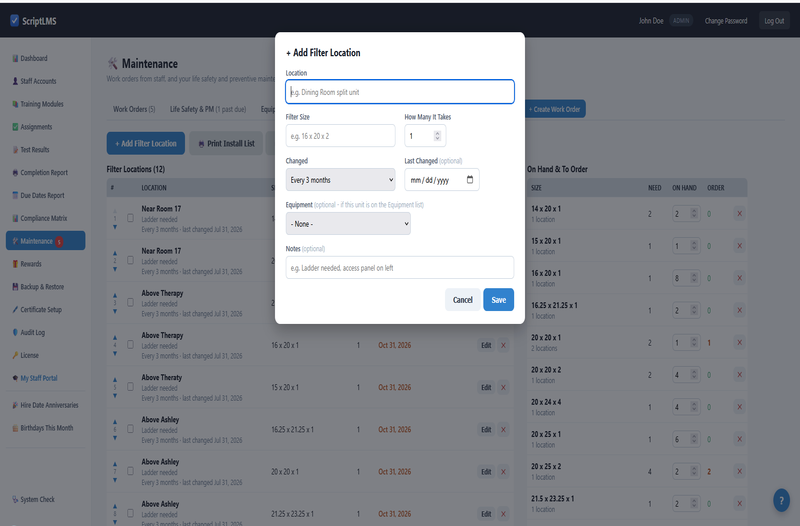Click the Save button
The height and width of the screenshot is (526, 800).
pyautogui.click(x=498, y=299)
